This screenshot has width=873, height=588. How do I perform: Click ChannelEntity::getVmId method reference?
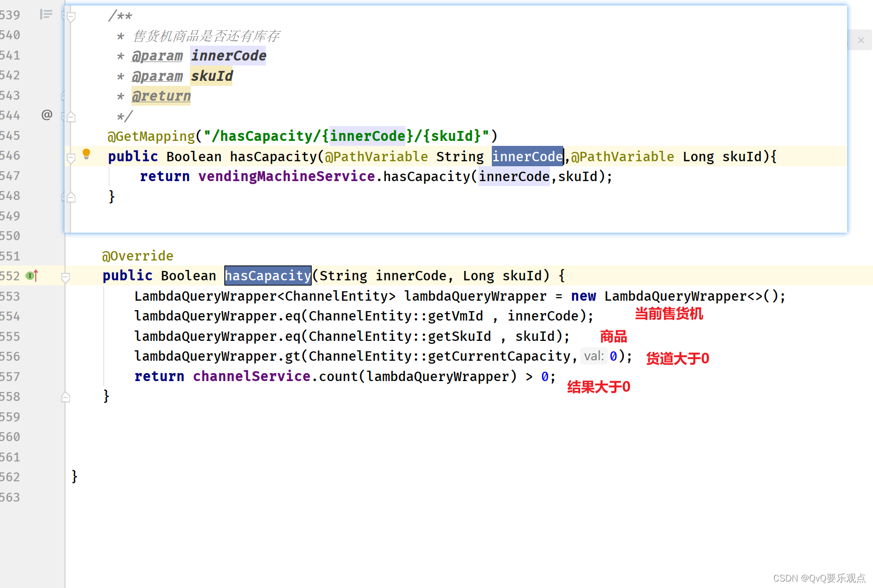pos(396,316)
